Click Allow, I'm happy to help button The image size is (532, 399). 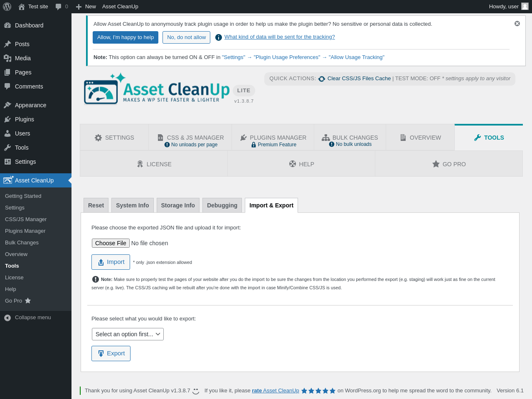[x=126, y=37]
